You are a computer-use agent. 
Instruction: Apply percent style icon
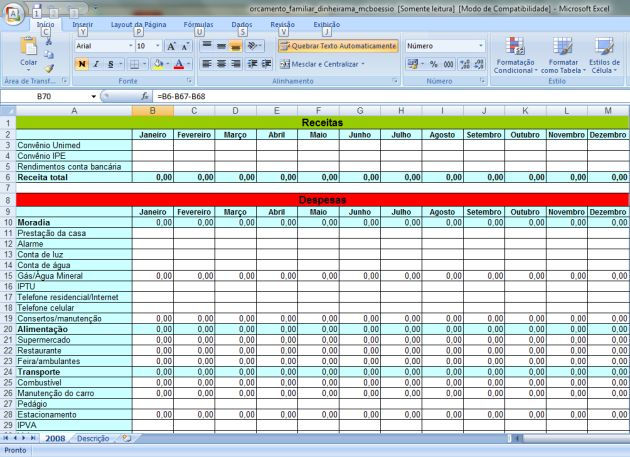434,64
